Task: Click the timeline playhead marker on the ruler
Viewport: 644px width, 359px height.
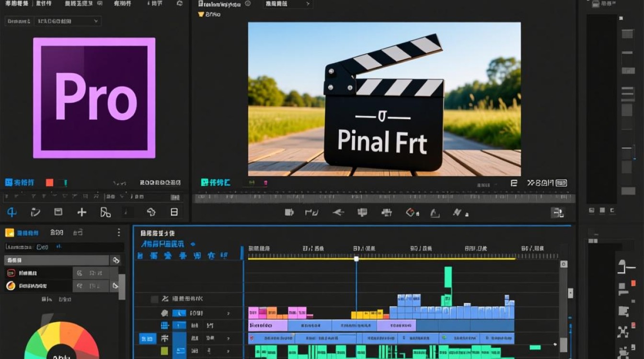Action: [x=356, y=258]
